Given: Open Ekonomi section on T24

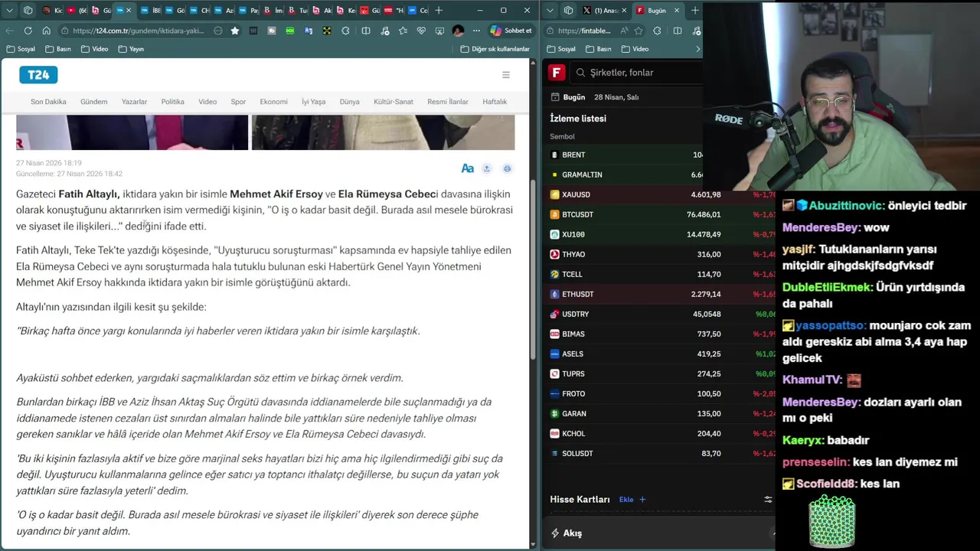Looking at the screenshot, I should [x=273, y=102].
